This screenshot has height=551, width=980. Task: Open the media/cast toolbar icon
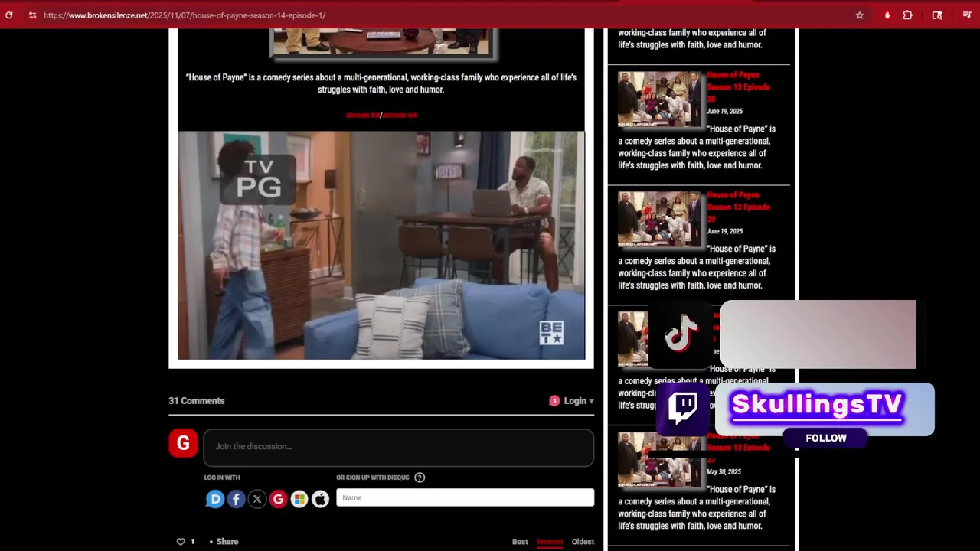(x=937, y=15)
